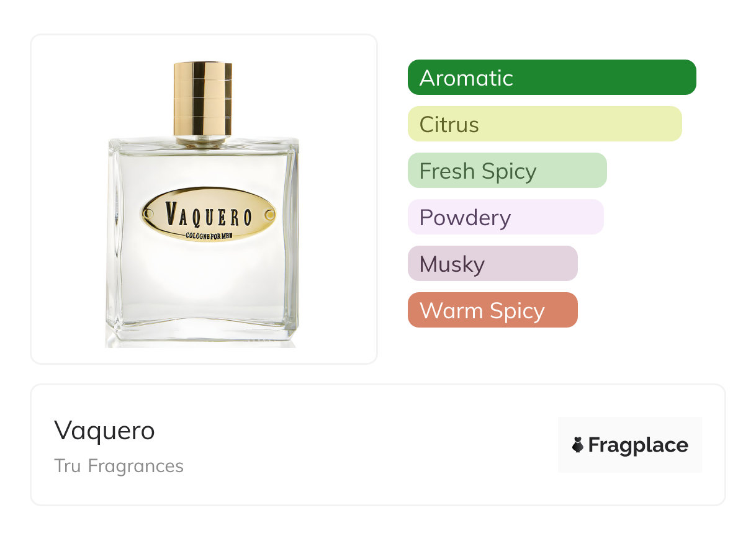This screenshot has height=536, width=756.
Task: Select the Warm Spicy accord bar
Action: [493, 310]
